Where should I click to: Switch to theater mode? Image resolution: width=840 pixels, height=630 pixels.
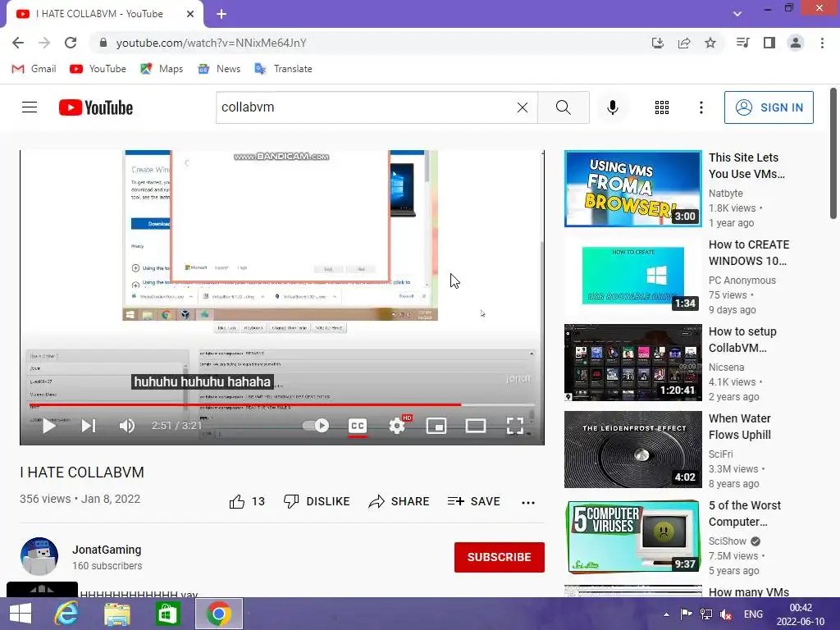click(476, 426)
